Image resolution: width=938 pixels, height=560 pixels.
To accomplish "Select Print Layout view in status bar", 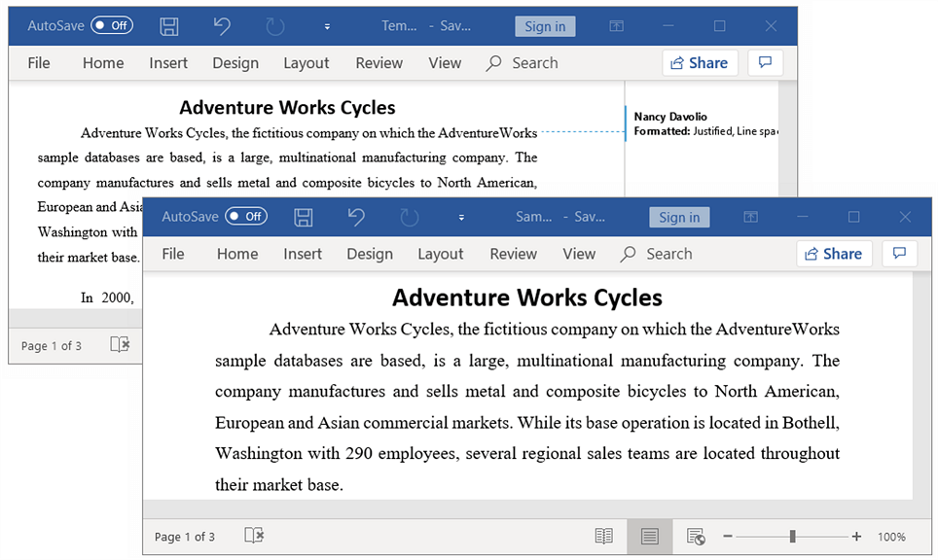I will [x=649, y=537].
